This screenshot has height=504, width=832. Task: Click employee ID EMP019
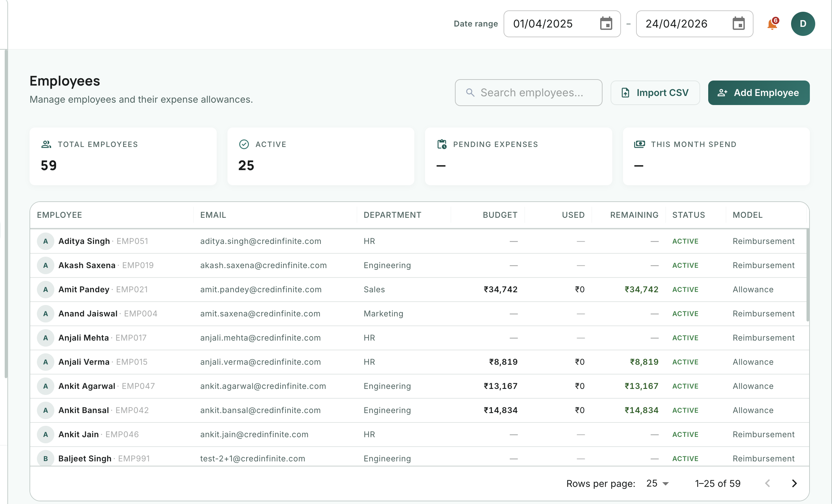tap(138, 265)
